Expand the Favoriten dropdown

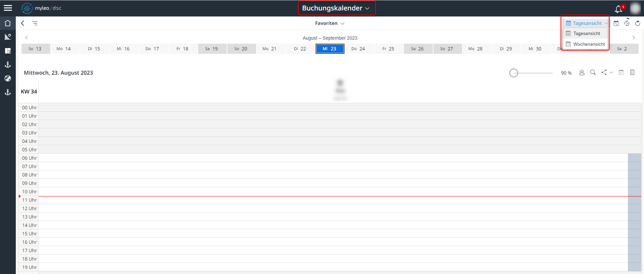[330, 23]
